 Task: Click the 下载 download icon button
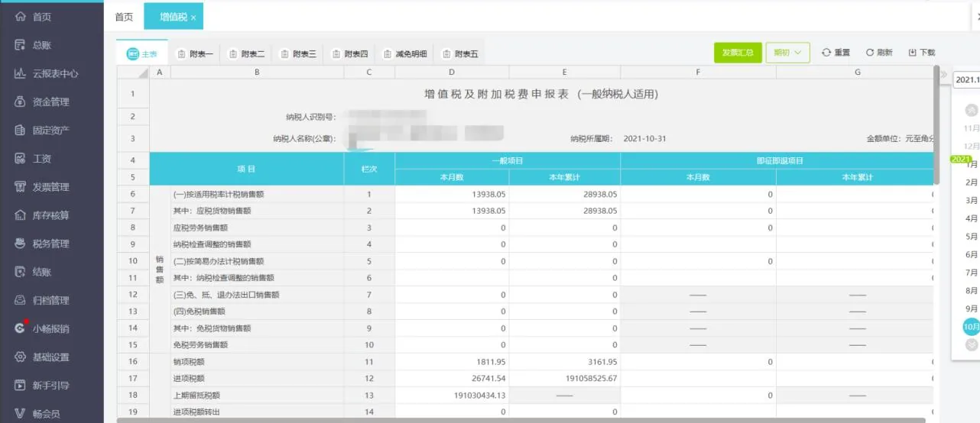pos(922,53)
